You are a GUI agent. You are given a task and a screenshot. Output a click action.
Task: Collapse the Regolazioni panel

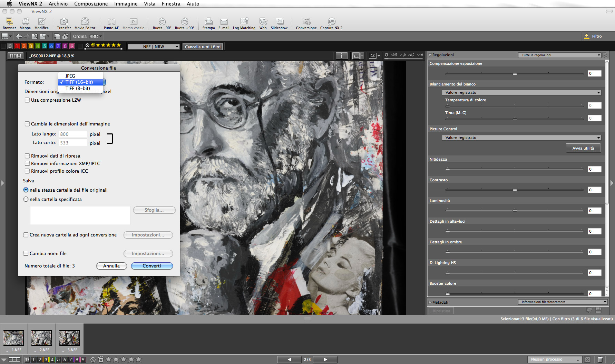point(430,55)
